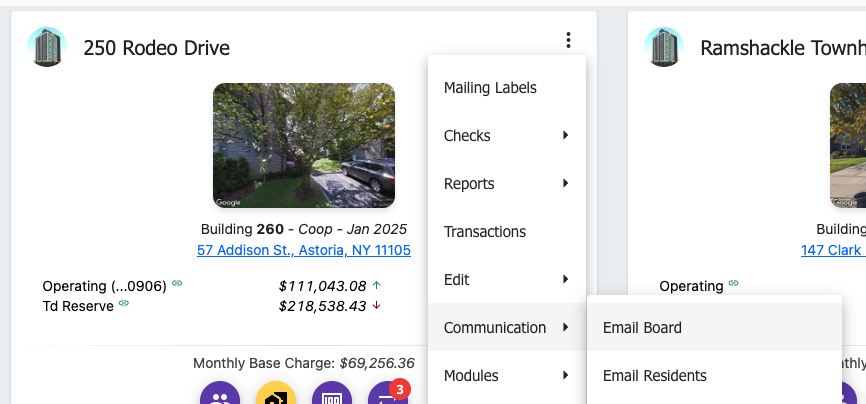
Task: Expand the Checks submenu
Action: coord(506,135)
